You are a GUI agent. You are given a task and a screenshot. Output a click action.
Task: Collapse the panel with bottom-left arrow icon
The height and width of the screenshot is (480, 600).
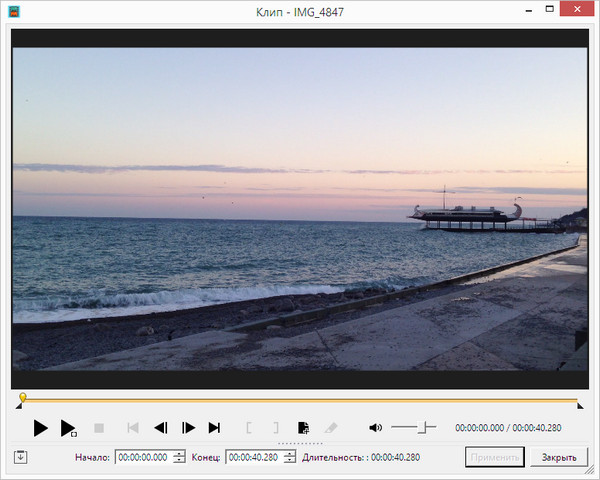20,458
